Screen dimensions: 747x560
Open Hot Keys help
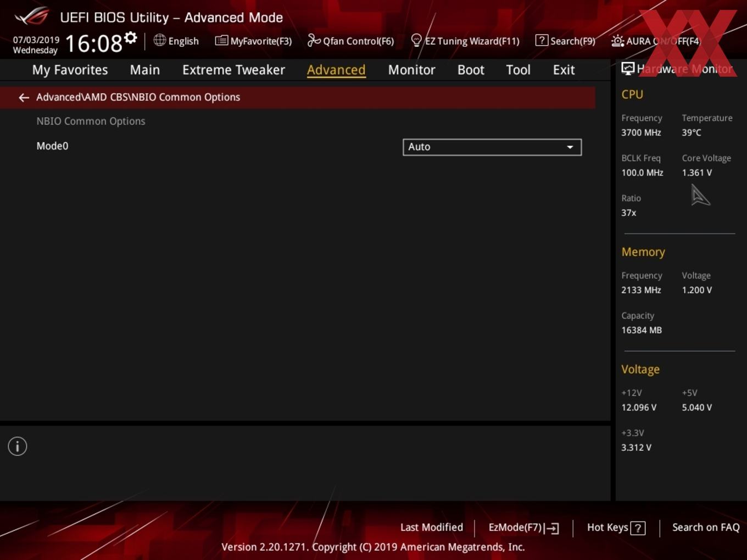point(616,528)
